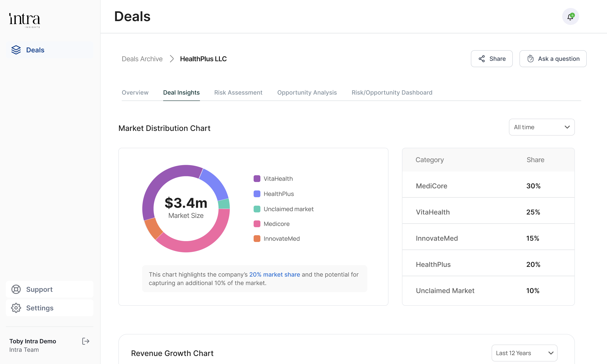Click the logout icon beside Toby Intra Demo
607x364 pixels.
(85, 341)
